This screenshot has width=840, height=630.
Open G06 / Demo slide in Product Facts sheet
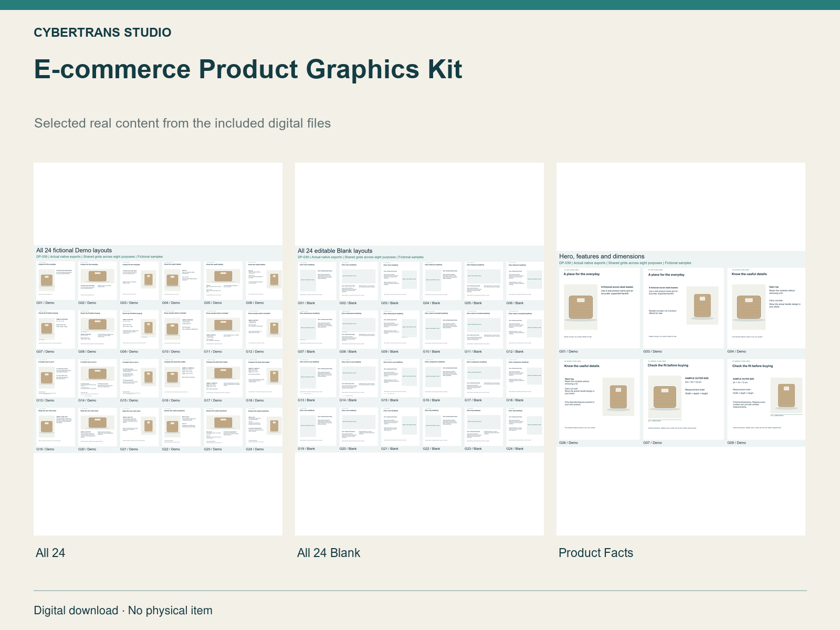coord(600,400)
